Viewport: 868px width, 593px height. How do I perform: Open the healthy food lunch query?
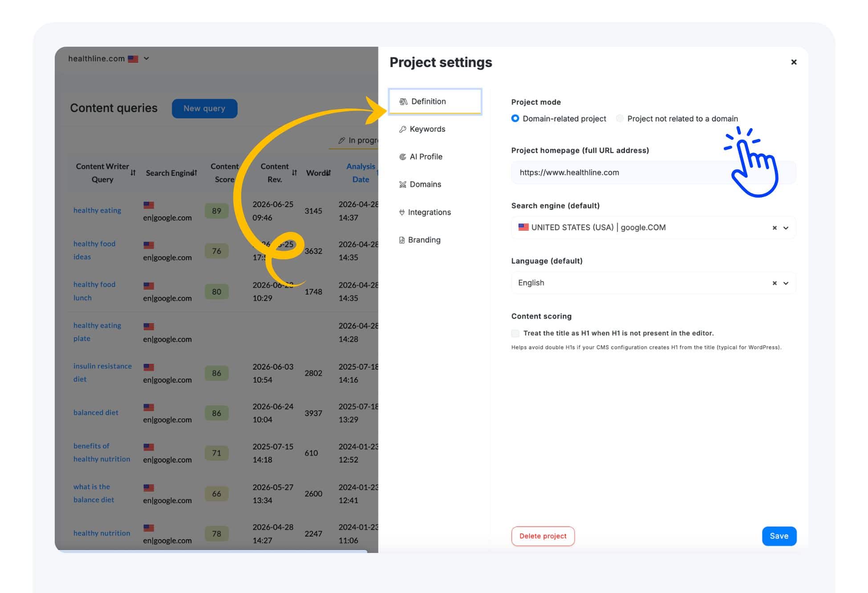tap(94, 291)
